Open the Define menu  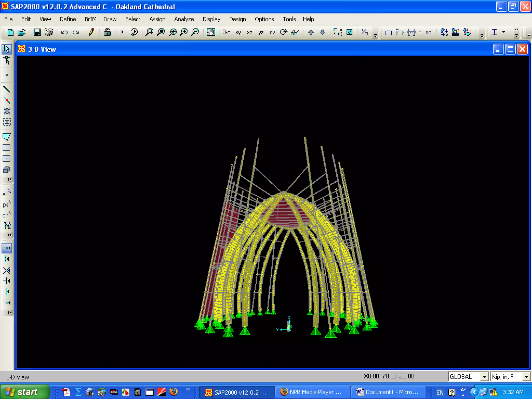pyautogui.click(x=68, y=19)
